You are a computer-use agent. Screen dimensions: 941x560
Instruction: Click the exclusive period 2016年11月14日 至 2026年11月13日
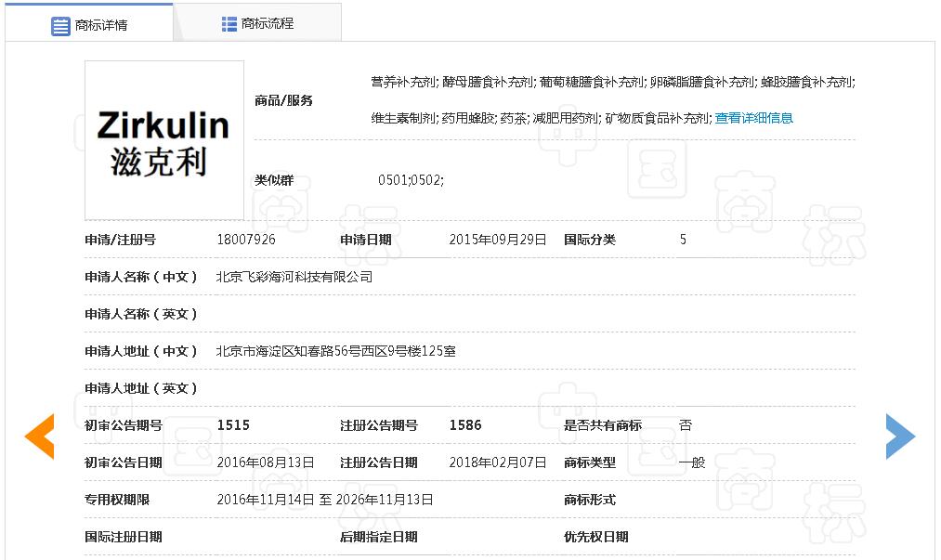click(x=325, y=500)
